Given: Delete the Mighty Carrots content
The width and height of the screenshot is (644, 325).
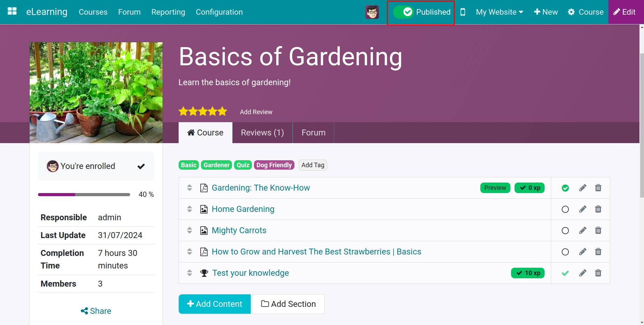Looking at the screenshot, I should (x=598, y=230).
